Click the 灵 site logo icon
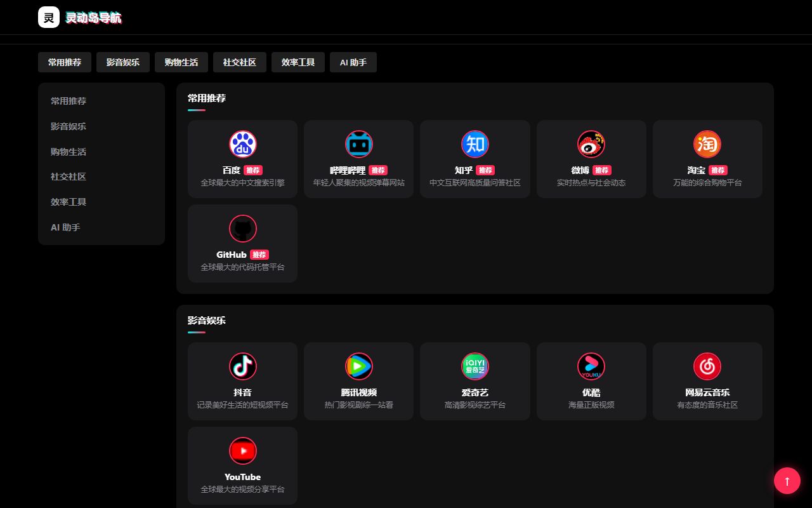The image size is (812, 508). coord(49,17)
